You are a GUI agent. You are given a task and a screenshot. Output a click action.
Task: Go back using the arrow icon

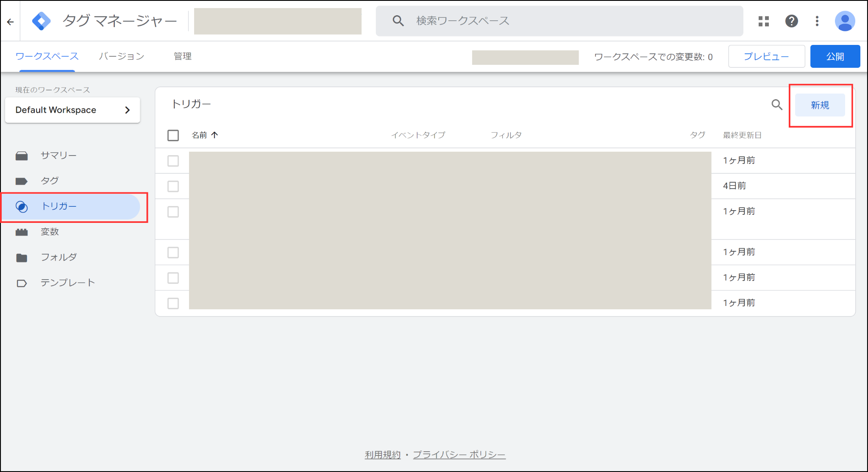[10, 21]
